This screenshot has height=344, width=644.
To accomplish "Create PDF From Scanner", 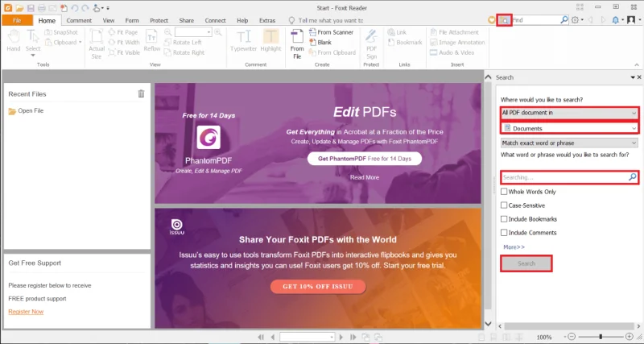I will coord(331,32).
